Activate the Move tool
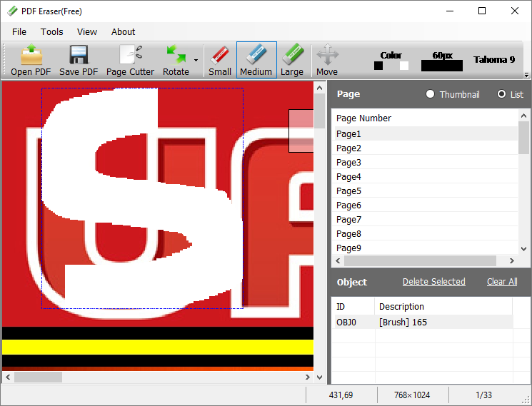The image size is (532, 406). (x=327, y=60)
